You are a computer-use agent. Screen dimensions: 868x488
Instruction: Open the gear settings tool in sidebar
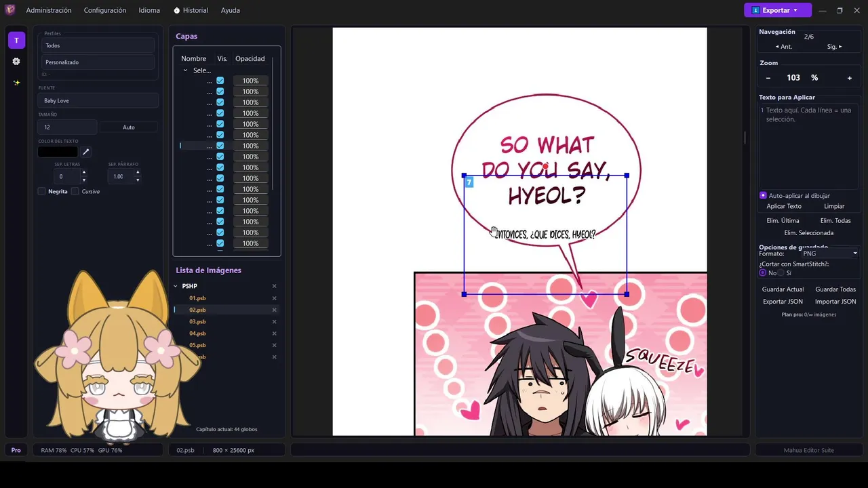[16, 61]
